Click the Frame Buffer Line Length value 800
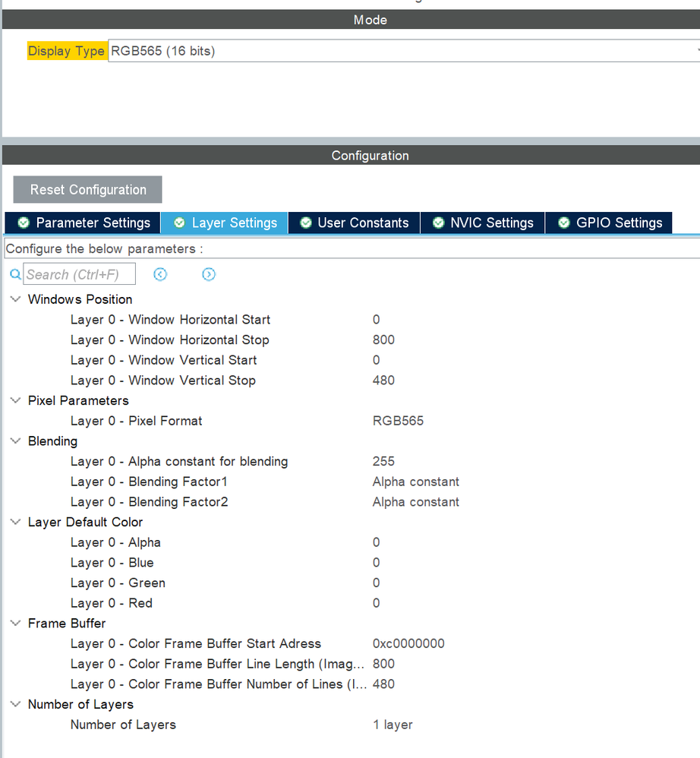Image resolution: width=700 pixels, height=758 pixels. pos(383,664)
